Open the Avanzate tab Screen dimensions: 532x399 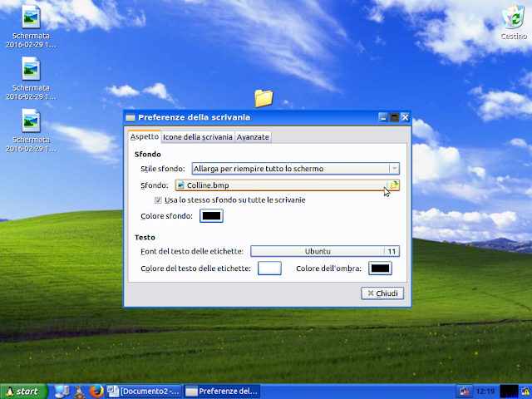point(253,137)
